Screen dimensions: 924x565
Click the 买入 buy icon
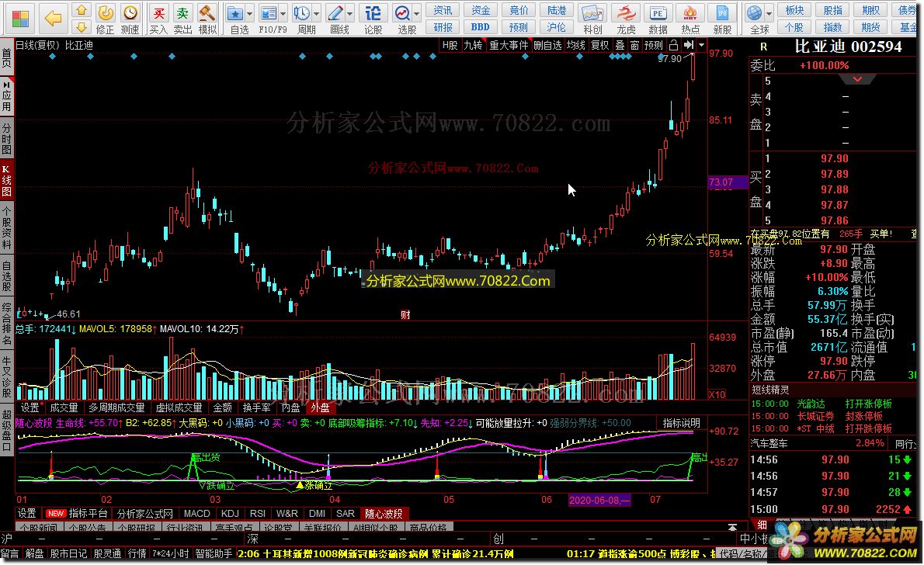click(x=158, y=19)
